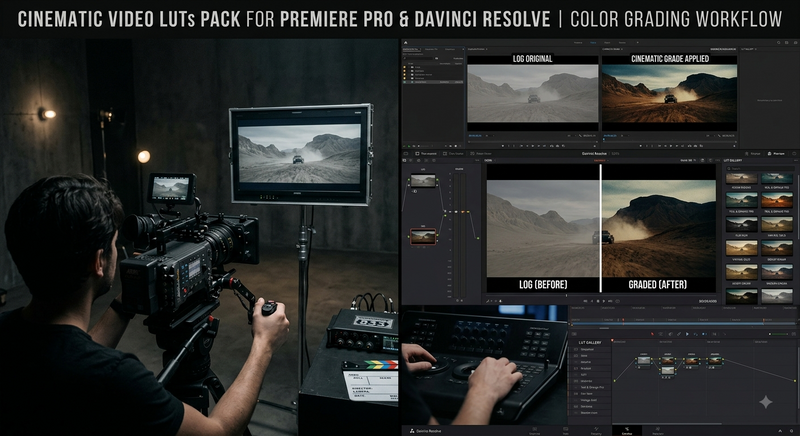Open the first page tab in Resolve bottom bar
The width and height of the screenshot is (800, 436).
click(534, 431)
